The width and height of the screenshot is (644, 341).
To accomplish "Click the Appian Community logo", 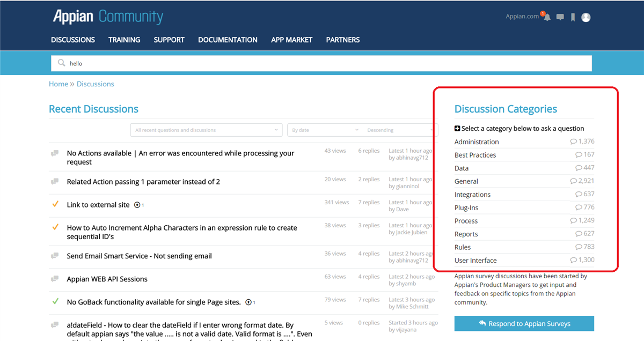I will click(108, 17).
